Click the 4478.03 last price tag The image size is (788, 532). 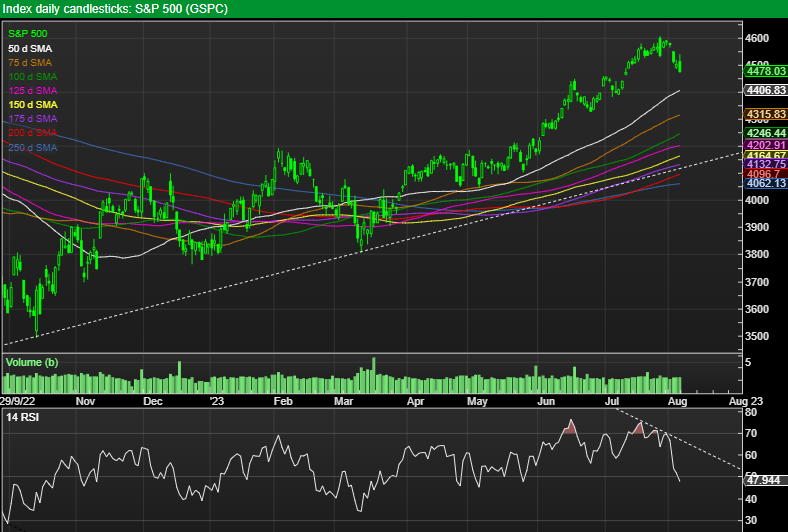click(765, 71)
